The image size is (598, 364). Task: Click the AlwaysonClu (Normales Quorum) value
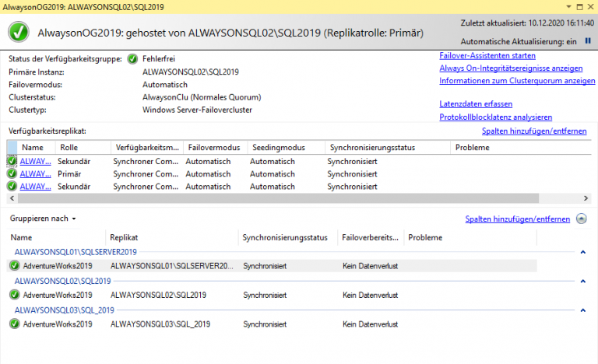[x=202, y=97]
